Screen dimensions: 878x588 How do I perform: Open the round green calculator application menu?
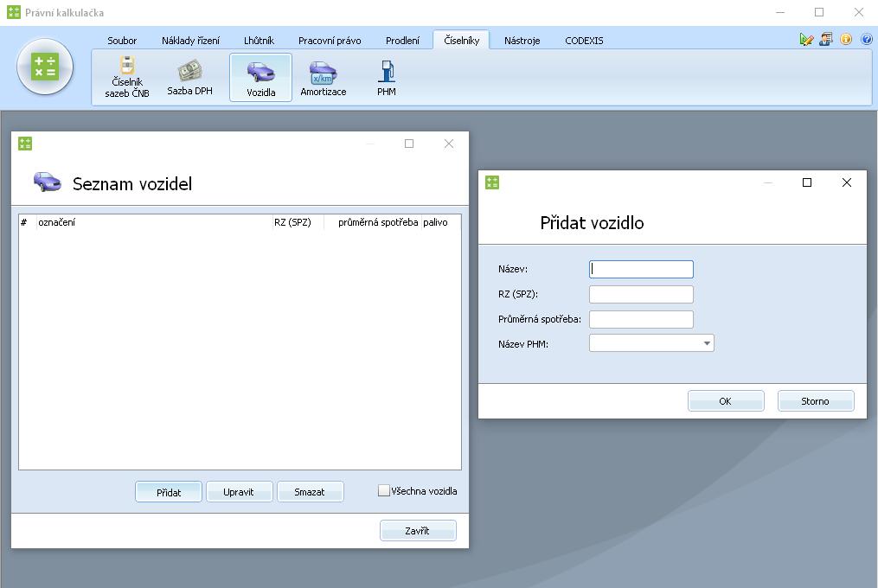click(x=45, y=67)
